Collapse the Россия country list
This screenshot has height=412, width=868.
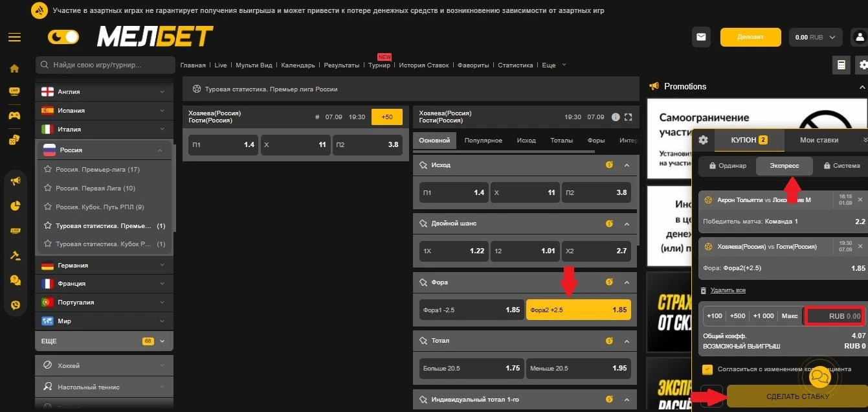click(104, 150)
